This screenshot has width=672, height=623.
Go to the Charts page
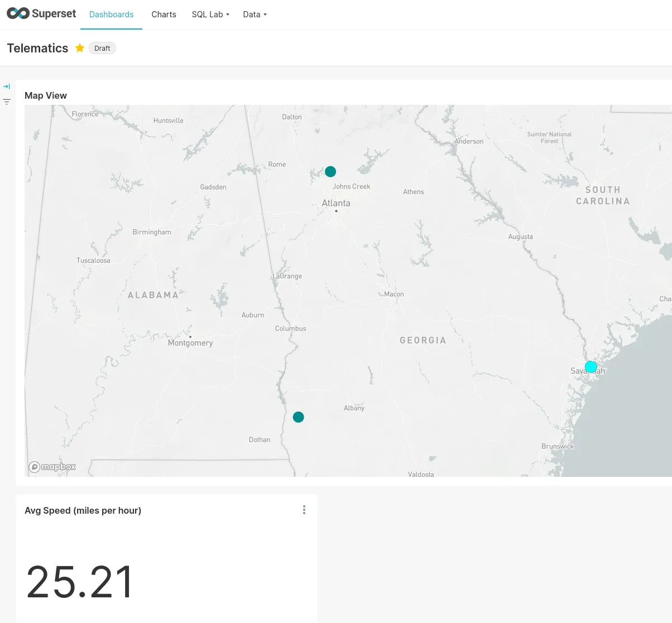[164, 15]
